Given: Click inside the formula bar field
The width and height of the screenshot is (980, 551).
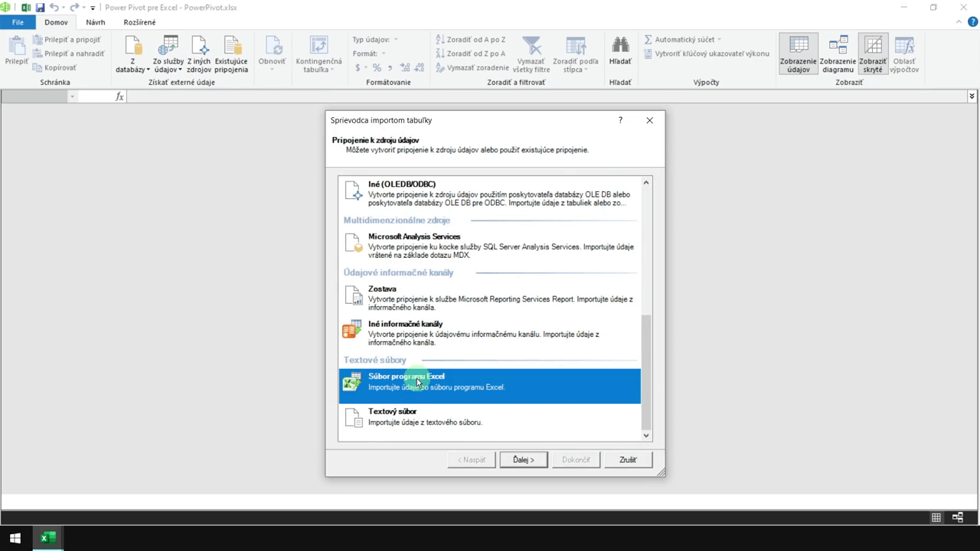Looking at the screenshot, I should point(547,96).
